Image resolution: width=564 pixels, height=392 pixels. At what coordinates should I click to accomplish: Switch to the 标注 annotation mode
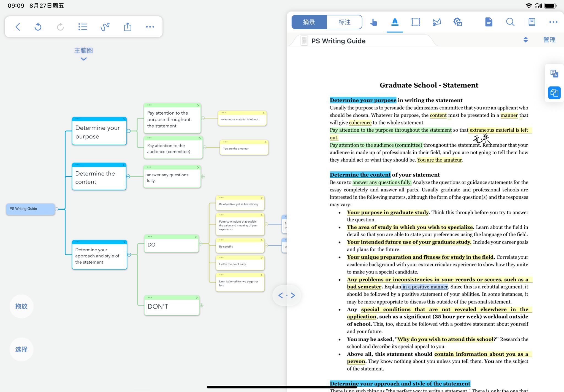(x=344, y=22)
